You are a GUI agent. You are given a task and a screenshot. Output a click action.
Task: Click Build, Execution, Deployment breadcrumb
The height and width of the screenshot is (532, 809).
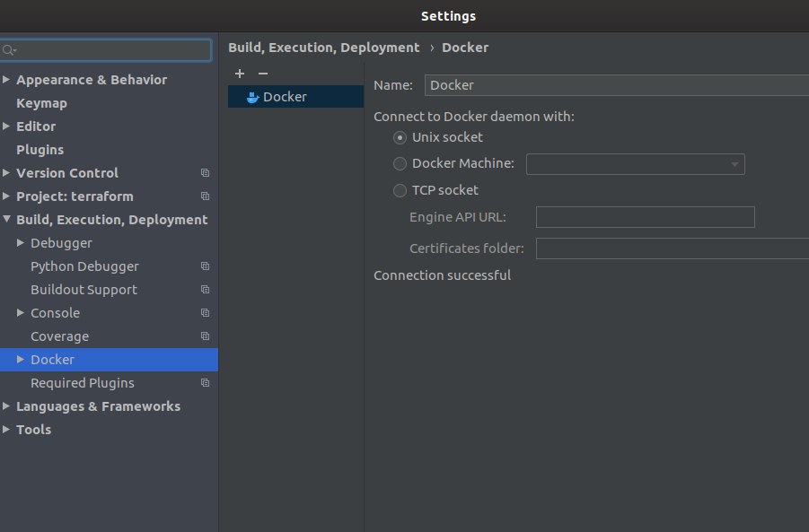[x=323, y=48]
